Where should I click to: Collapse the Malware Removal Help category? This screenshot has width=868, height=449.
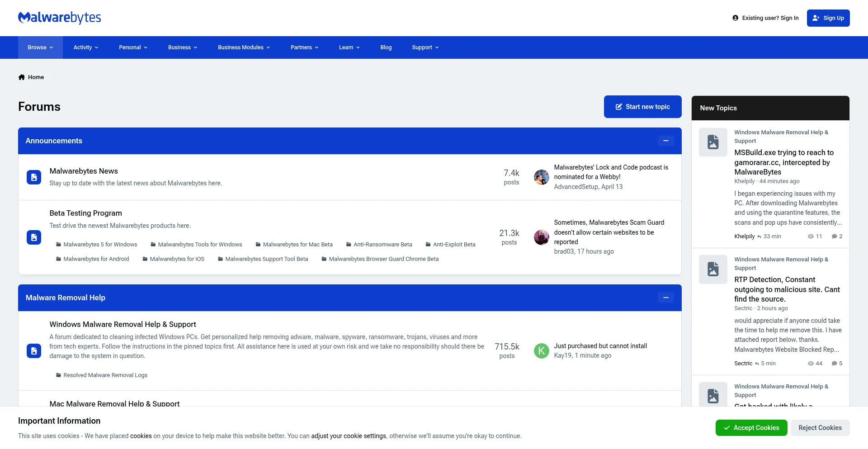coord(666,298)
